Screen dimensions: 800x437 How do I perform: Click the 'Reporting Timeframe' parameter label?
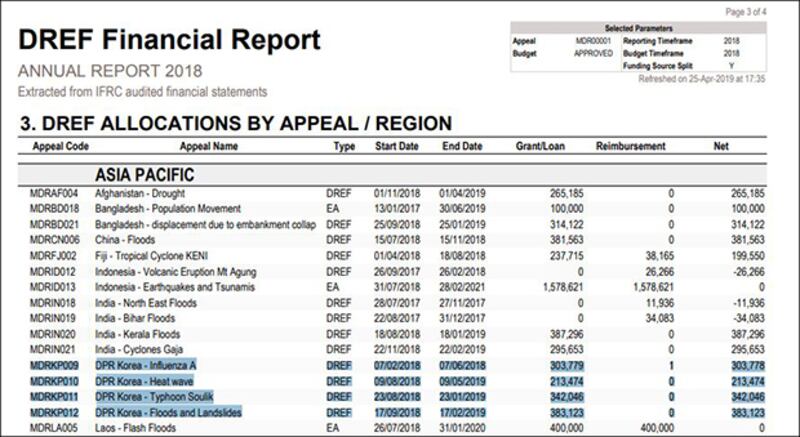click(658, 41)
